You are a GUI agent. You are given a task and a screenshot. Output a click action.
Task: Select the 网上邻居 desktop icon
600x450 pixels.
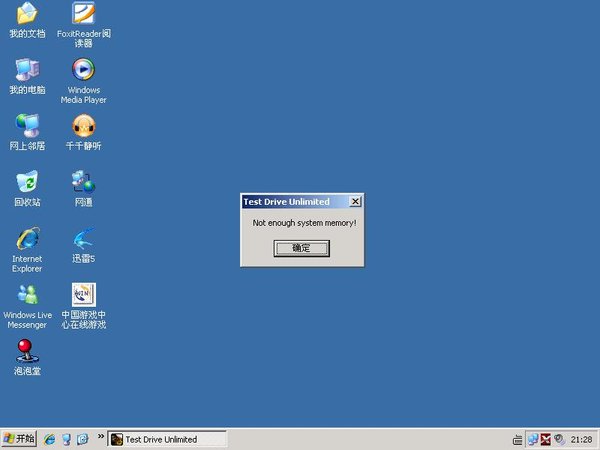click(x=27, y=126)
